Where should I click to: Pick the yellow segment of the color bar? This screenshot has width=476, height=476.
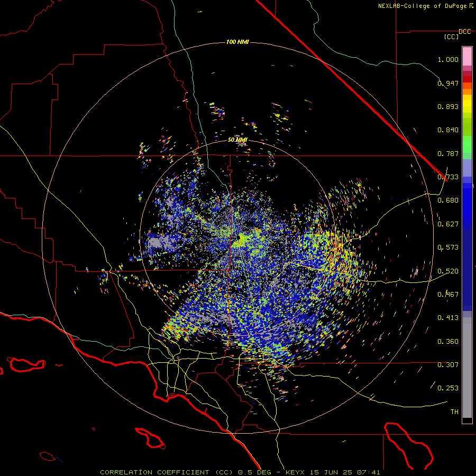[467, 104]
